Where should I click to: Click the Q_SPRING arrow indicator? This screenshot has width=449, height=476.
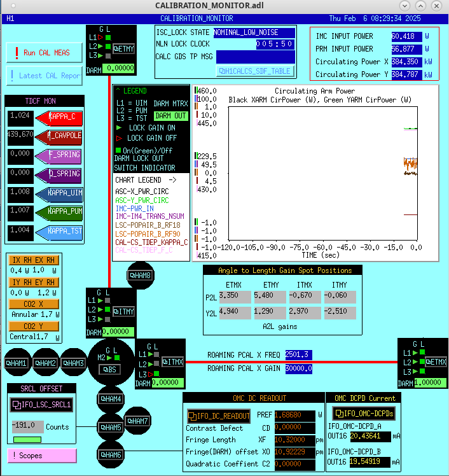click(x=59, y=176)
